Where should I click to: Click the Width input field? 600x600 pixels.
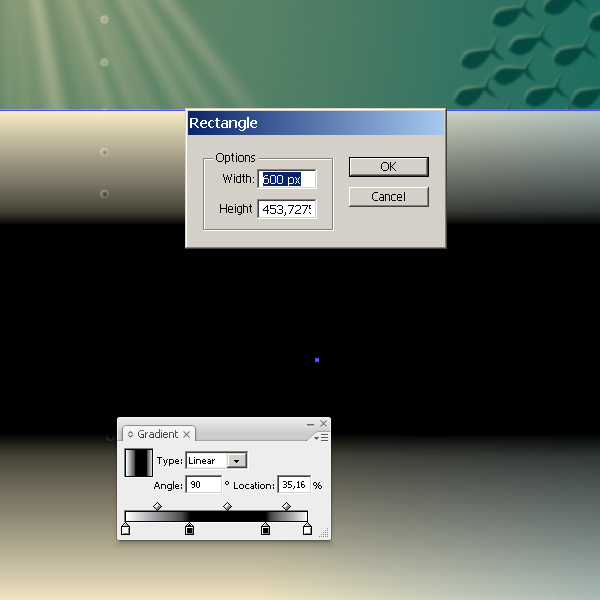tap(287, 179)
